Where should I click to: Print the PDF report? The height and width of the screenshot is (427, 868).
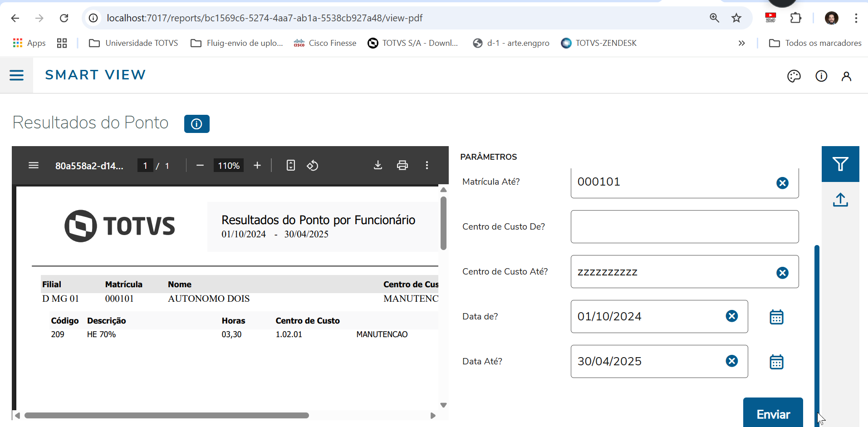403,165
